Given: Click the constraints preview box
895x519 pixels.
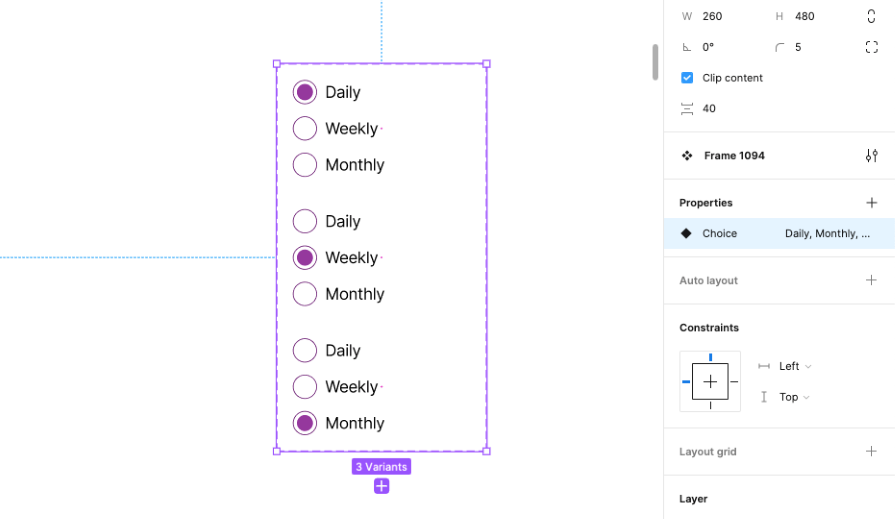Looking at the screenshot, I should tap(710, 382).
